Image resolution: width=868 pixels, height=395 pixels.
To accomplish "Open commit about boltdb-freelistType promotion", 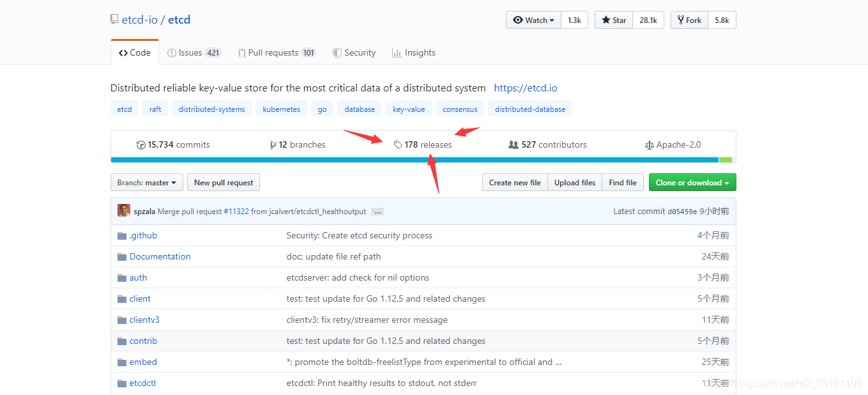I will (424, 362).
